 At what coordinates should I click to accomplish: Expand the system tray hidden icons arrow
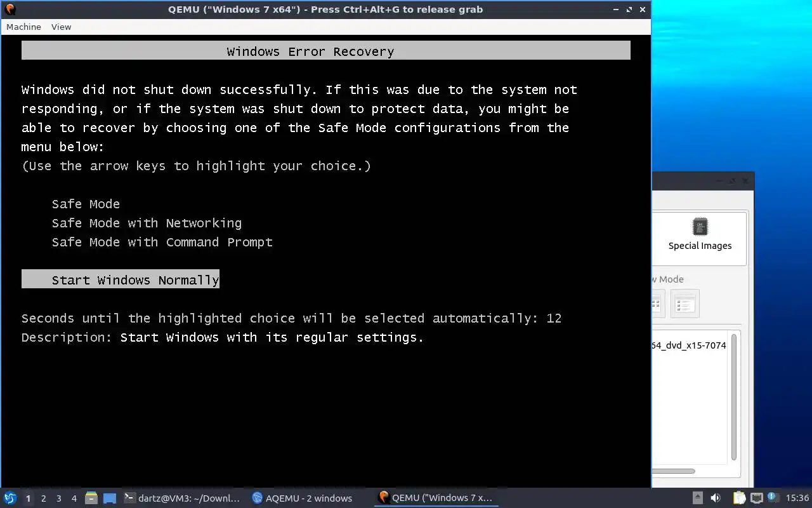point(697,498)
